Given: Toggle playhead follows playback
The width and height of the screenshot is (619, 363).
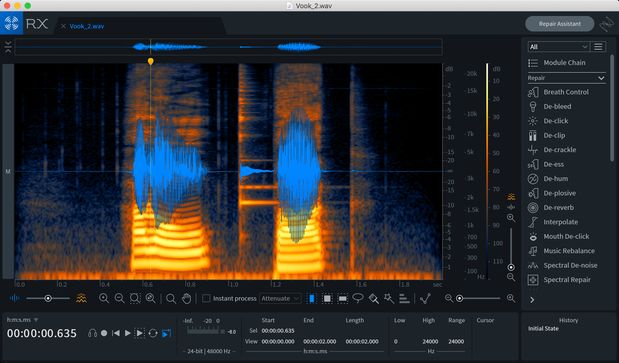Looking at the screenshot, I should [167, 333].
